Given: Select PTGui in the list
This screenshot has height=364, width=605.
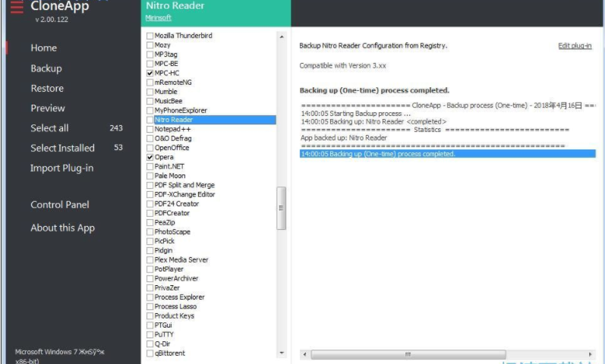Looking at the screenshot, I should (x=162, y=325).
